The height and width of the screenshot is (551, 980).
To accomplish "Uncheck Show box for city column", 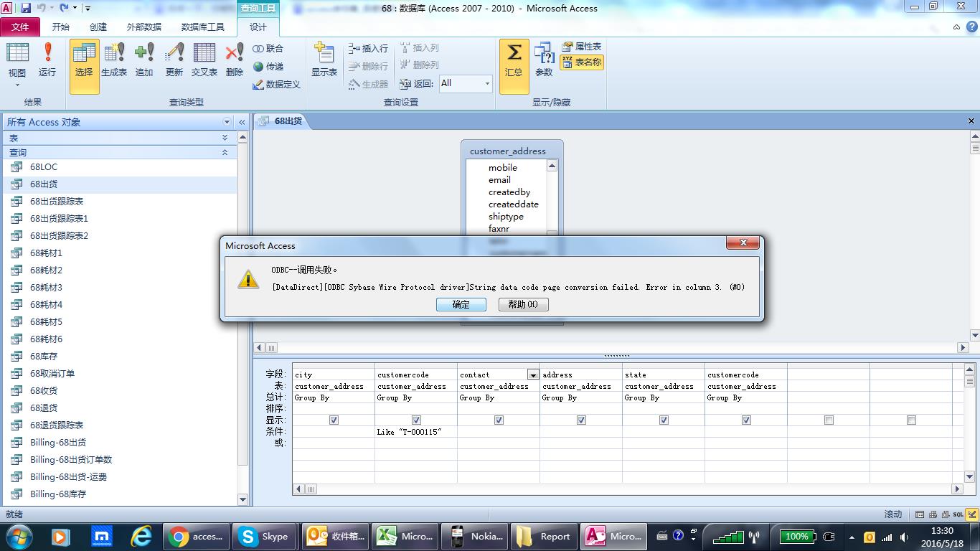I will click(x=334, y=420).
